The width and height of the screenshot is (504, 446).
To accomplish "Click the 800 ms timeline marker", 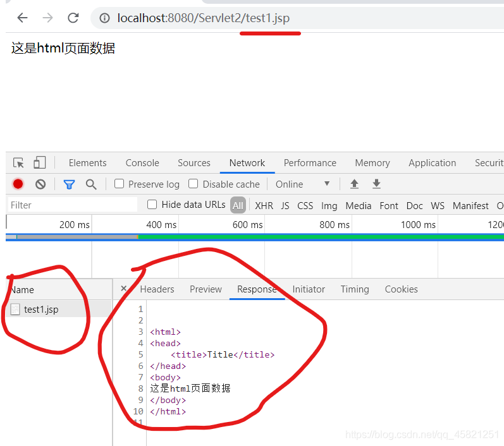I will pos(335,224).
